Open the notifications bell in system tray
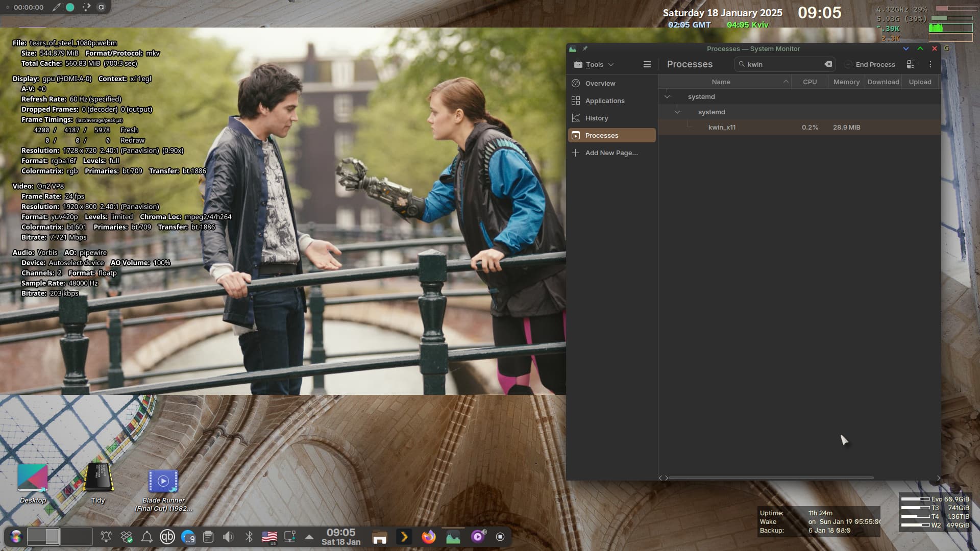 (147, 537)
